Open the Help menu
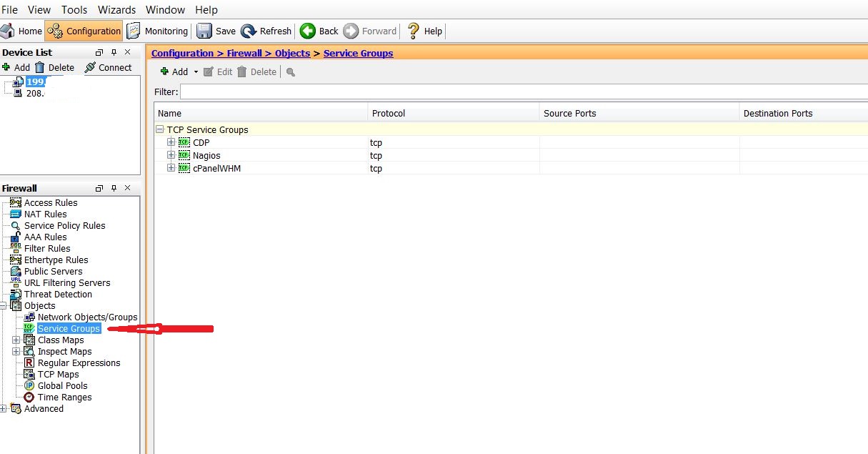 [206, 10]
